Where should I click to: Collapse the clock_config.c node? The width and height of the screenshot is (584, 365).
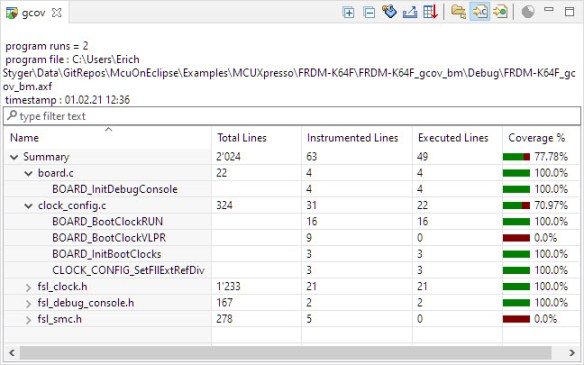pos(29,206)
